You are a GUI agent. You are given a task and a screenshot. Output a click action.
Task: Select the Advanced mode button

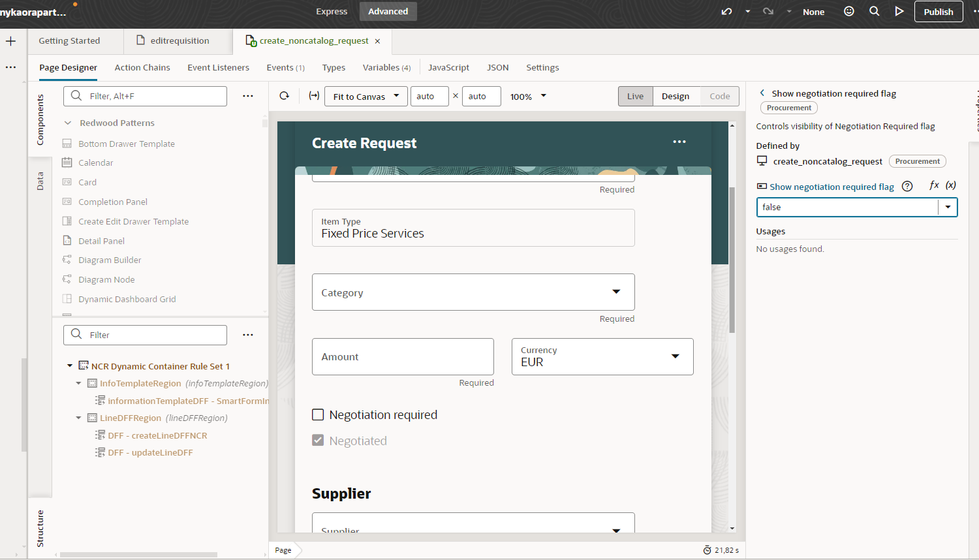[x=388, y=11]
